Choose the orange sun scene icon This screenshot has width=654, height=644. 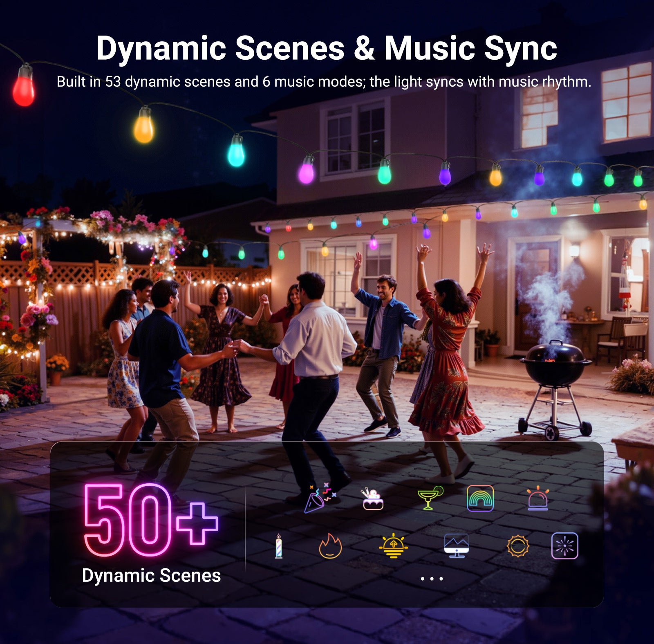pos(518,546)
